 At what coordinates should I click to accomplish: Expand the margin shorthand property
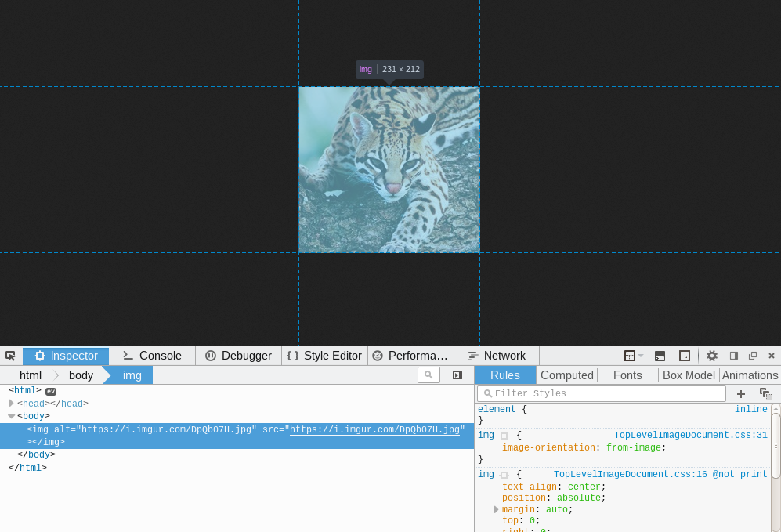click(496, 509)
